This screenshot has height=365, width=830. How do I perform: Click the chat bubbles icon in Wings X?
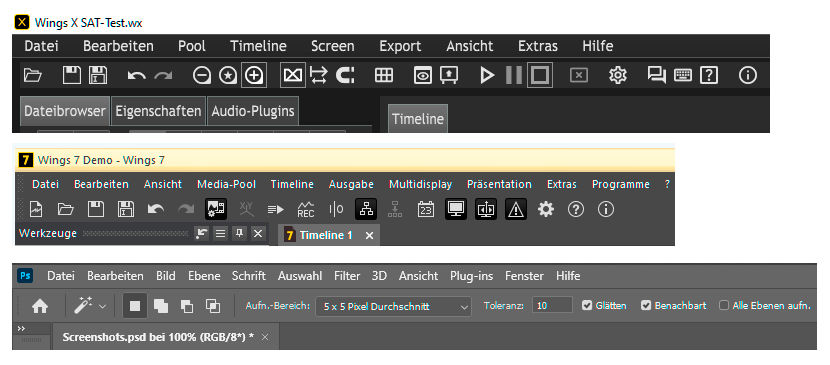[x=656, y=76]
